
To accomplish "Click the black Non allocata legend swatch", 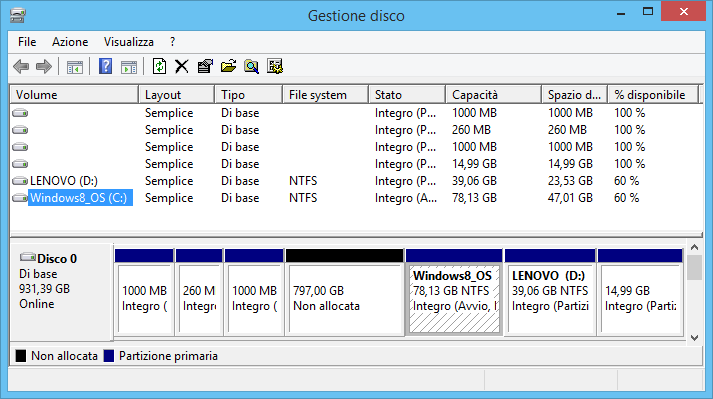I will (21, 356).
